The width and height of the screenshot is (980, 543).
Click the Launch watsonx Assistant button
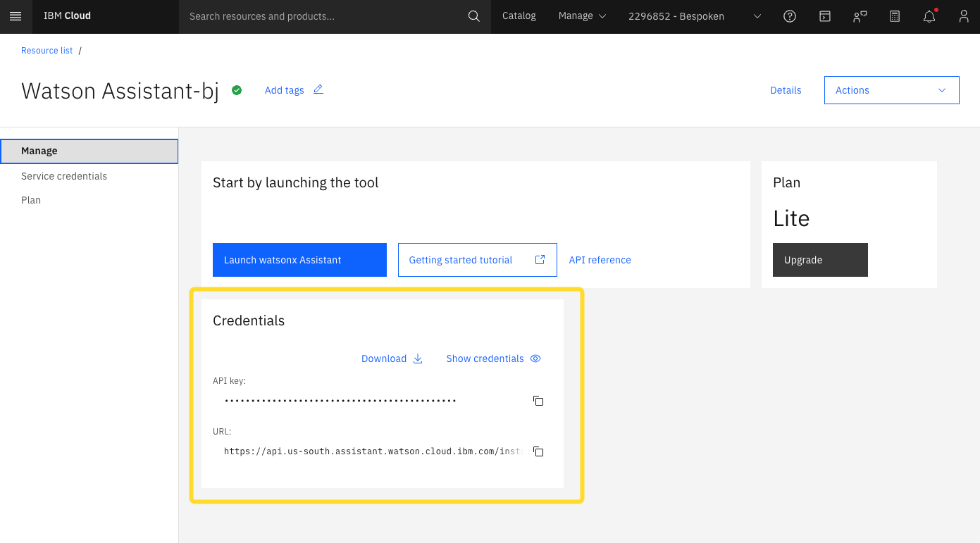pos(299,259)
